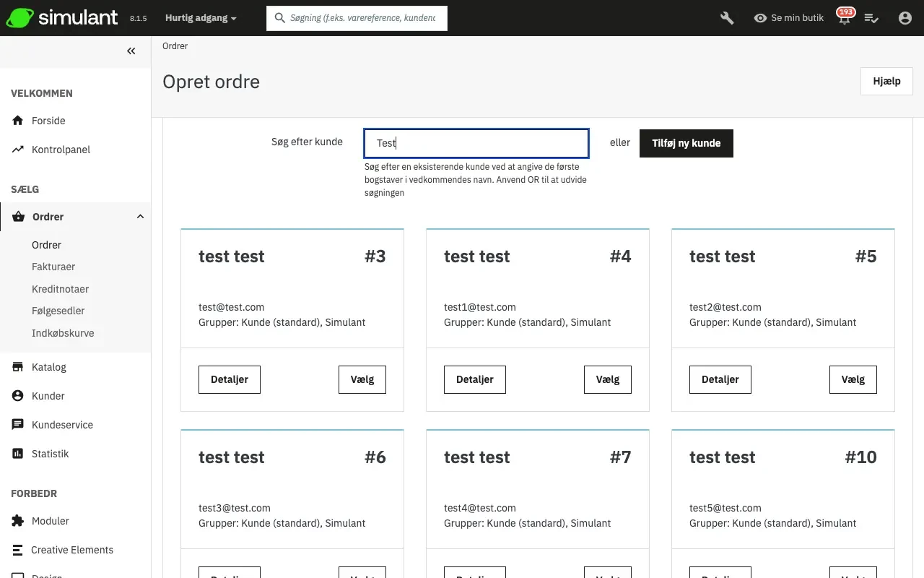Open the task list checkmark icon
This screenshot has height=578, width=924.
tap(871, 18)
